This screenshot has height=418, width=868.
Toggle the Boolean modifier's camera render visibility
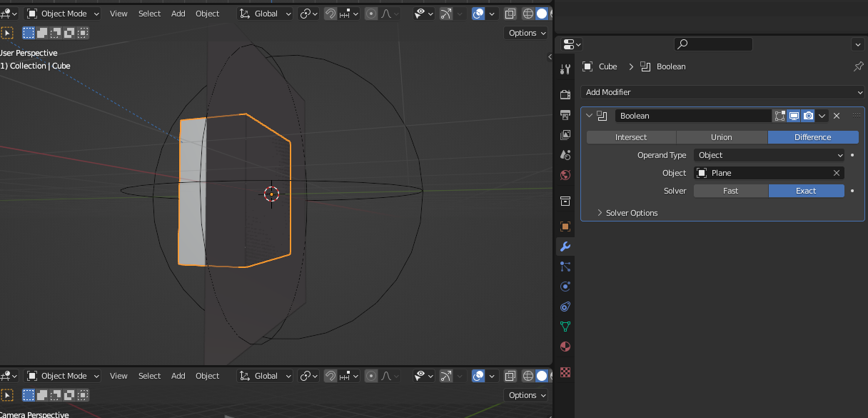coord(807,115)
